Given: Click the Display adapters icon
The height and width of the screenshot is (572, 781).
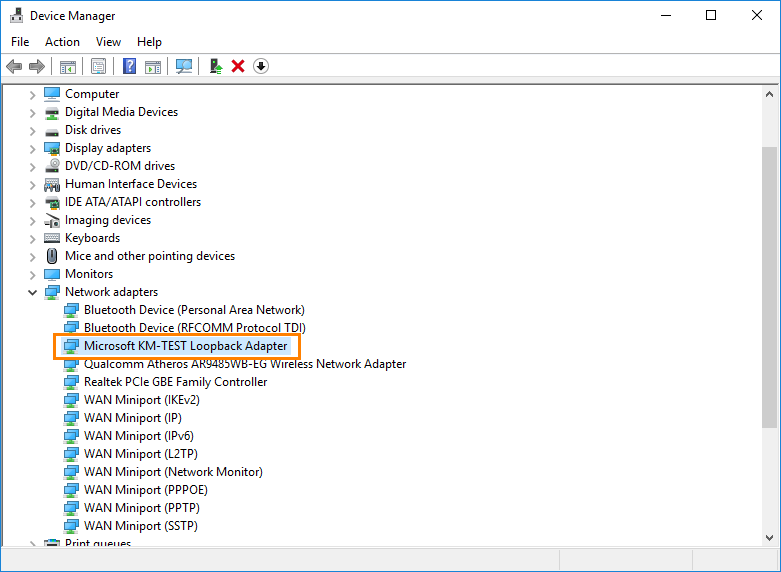Looking at the screenshot, I should 52,148.
